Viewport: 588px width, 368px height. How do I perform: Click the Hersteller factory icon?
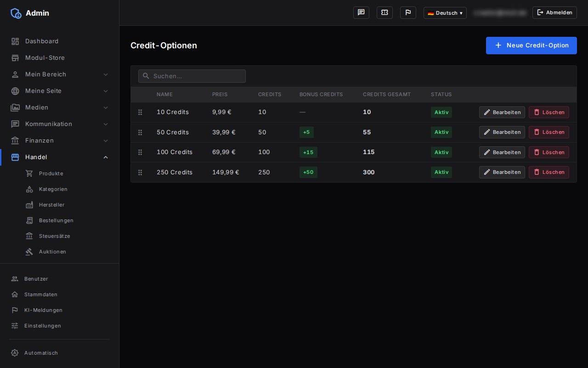point(29,205)
